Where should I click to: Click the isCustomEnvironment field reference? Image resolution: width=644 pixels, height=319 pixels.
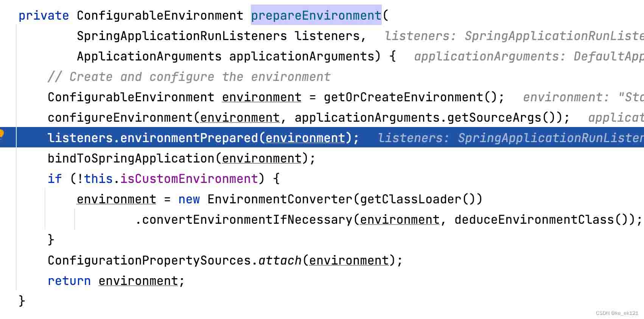[189, 179]
